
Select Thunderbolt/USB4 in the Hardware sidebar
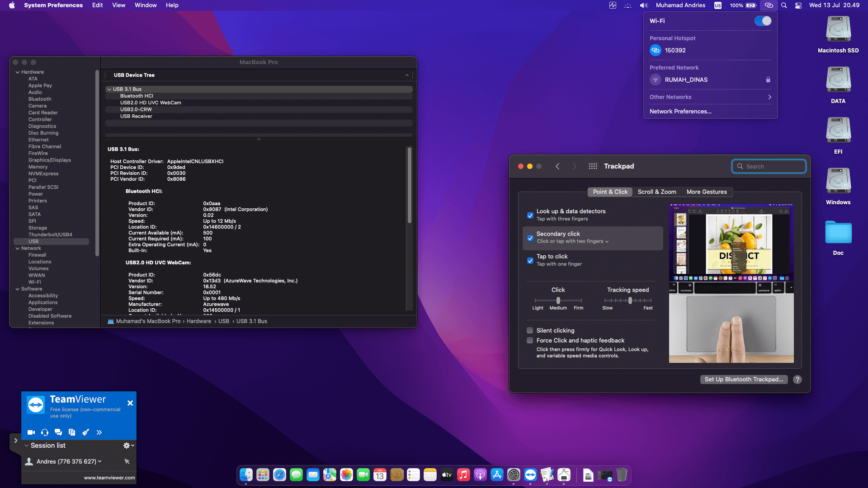(50, 235)
